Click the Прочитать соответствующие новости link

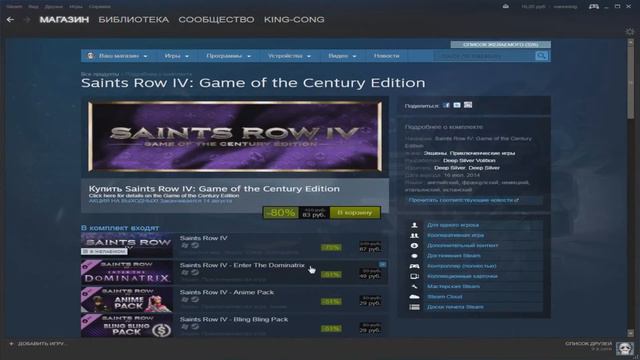coord(463,200)
